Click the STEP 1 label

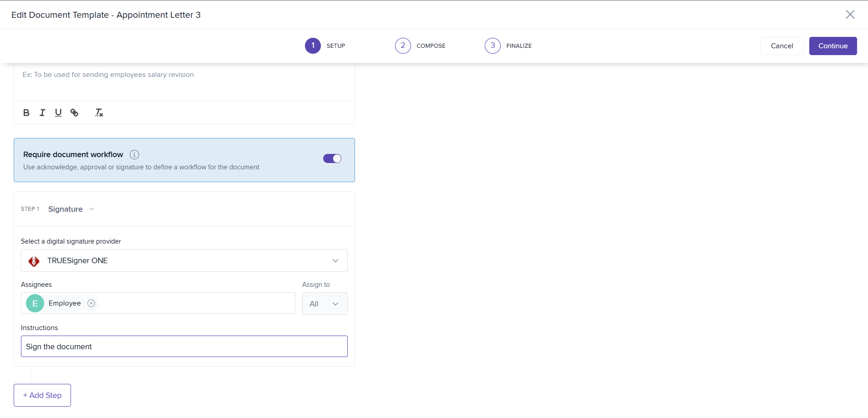click(30, 209)
